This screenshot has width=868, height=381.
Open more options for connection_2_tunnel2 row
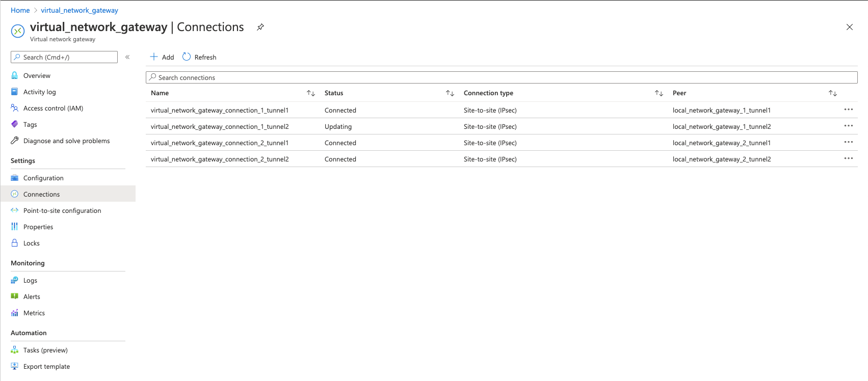click(848, 158)
